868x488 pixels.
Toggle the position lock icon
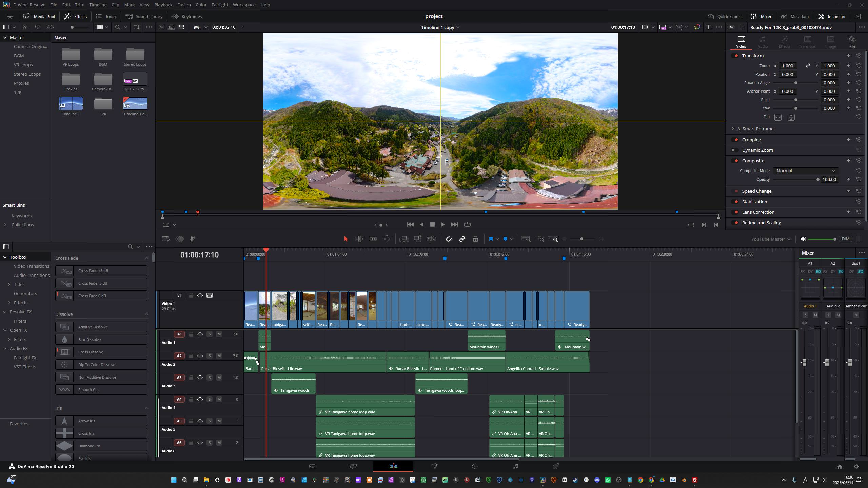click(x=475, y=239)
